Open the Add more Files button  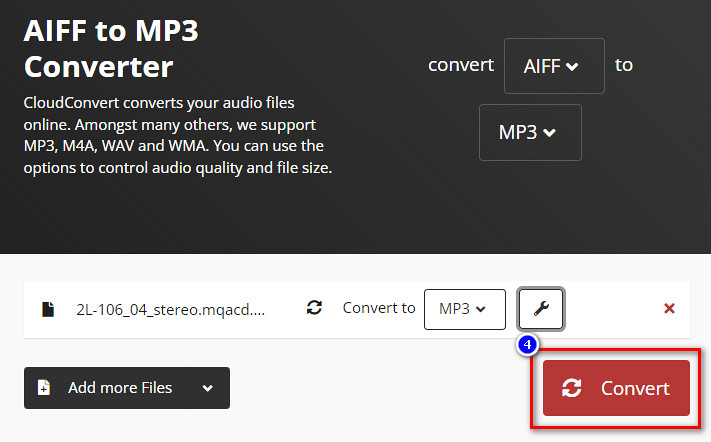127,388
